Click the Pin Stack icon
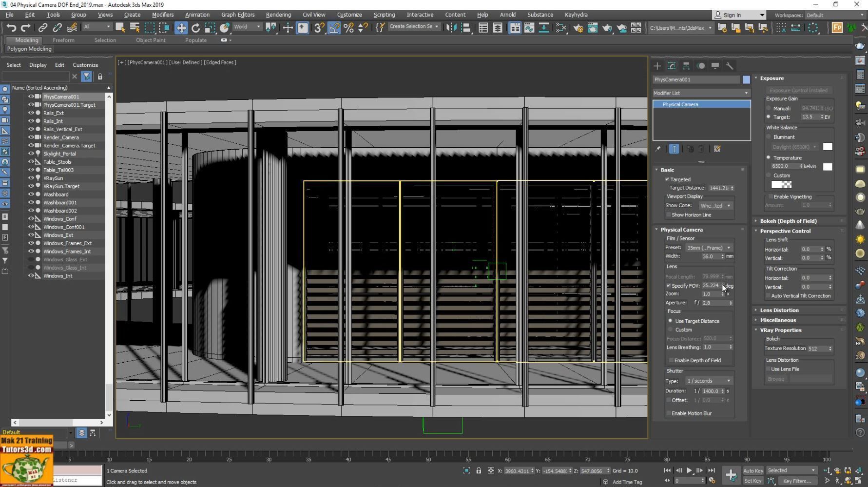Viewport: 868px width, 487px height. (x=658, y=149)
